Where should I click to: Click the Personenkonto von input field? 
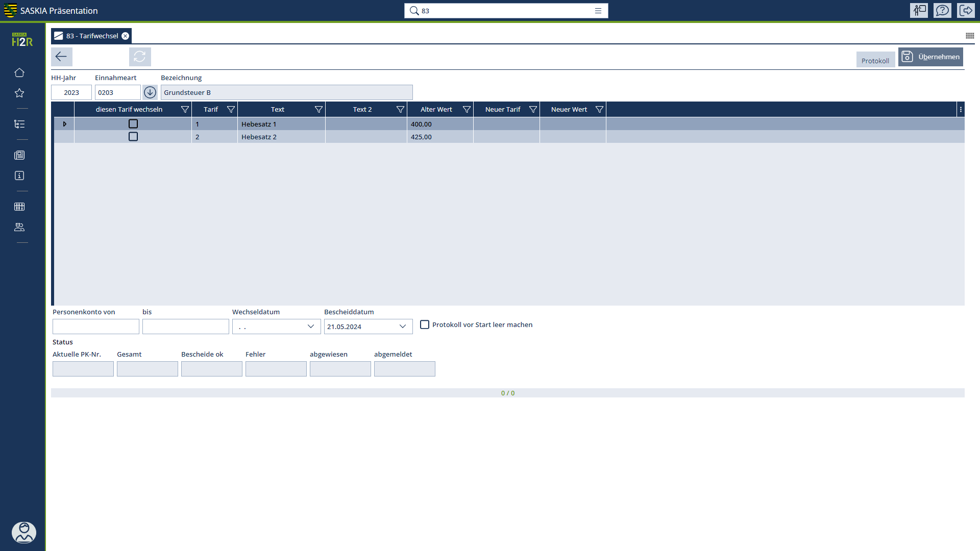click(x=96, y=327)
